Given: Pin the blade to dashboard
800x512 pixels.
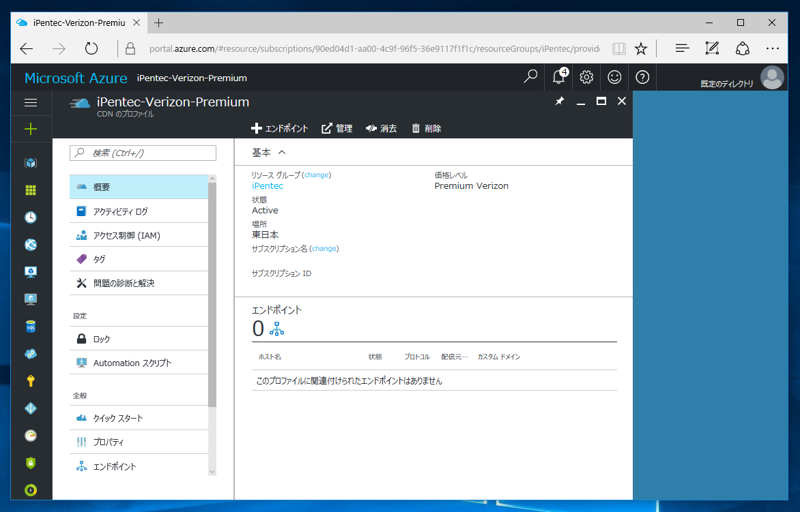Looking at the screenshot, I should click(x=560, y=101).
